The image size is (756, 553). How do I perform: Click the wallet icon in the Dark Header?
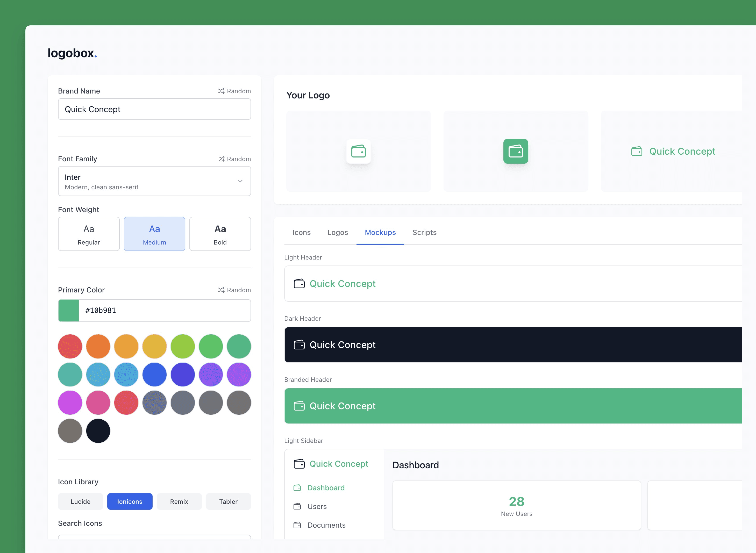[299, 345]
